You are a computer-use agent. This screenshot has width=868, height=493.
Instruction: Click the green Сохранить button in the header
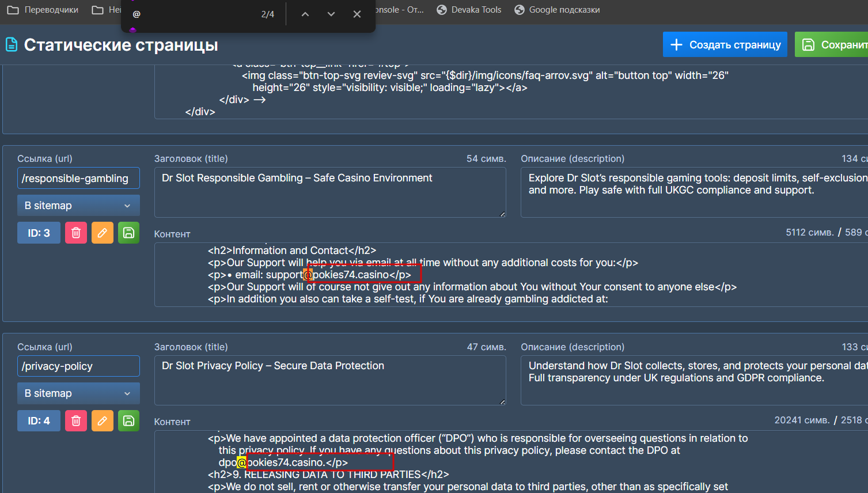832,44
